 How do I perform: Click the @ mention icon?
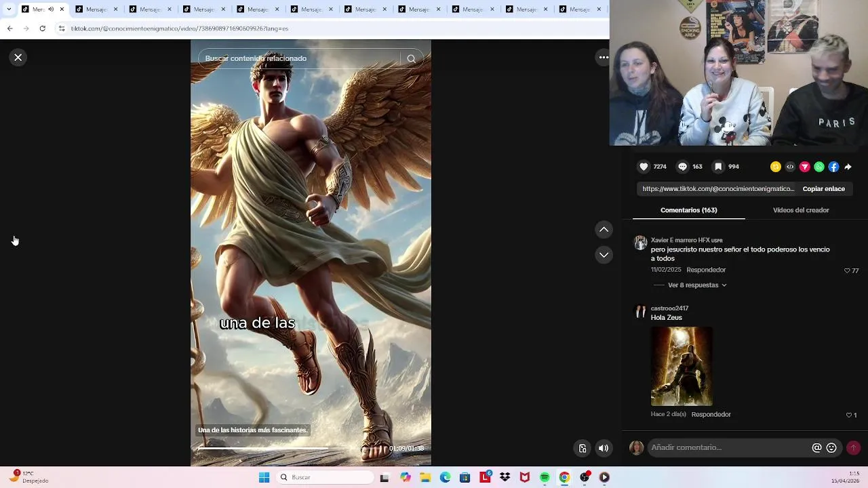pyautogui.click(x=817, y=448)
